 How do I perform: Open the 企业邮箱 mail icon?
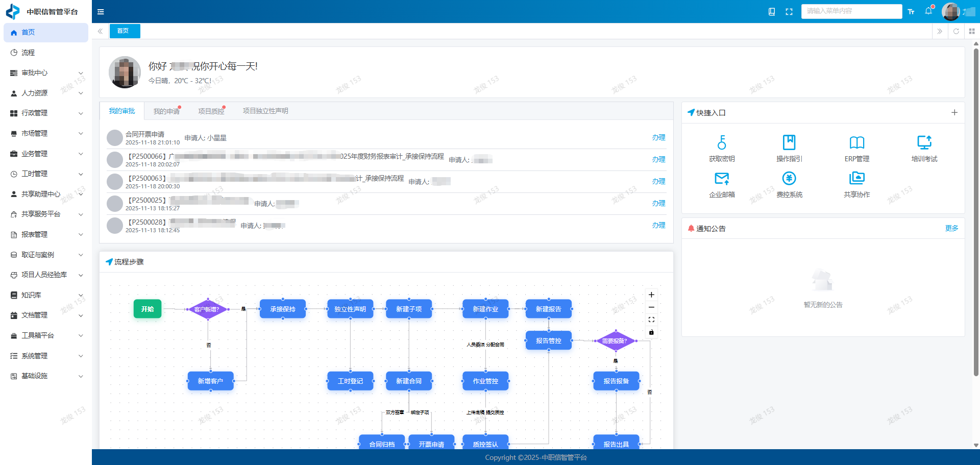pyautogui.click(x=721, y=179)
